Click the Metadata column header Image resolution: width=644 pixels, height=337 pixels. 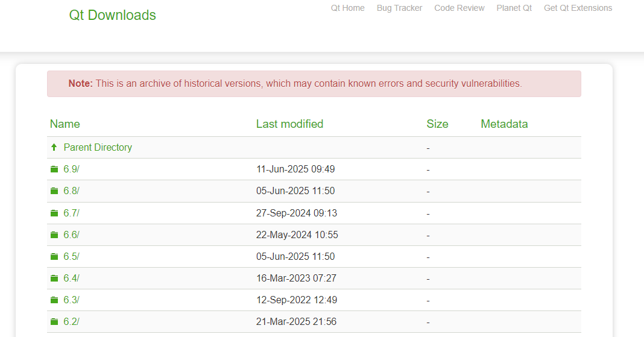pyautogui.click(x=504, y=124)
